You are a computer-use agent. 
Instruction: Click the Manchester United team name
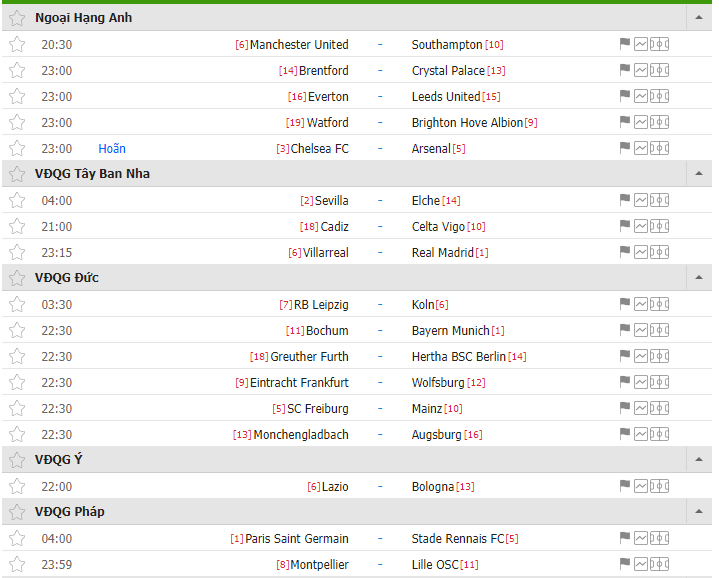click(299, 44)
